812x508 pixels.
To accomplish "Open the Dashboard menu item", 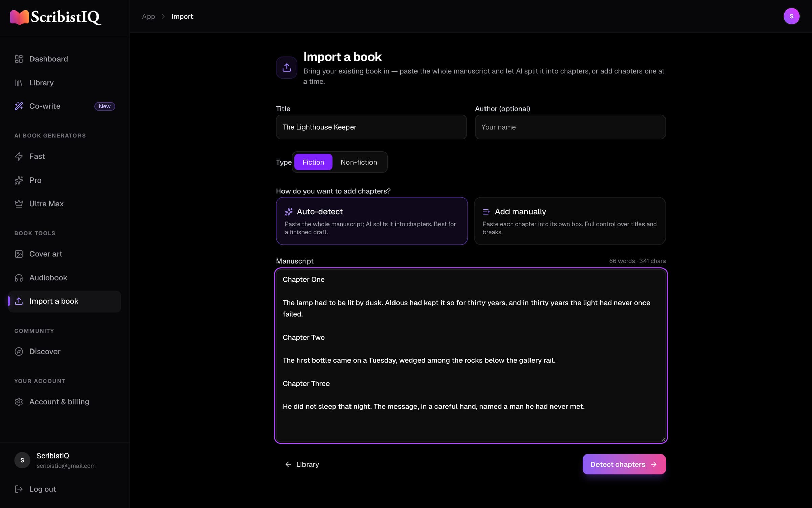I will click(x=65, y=59).
